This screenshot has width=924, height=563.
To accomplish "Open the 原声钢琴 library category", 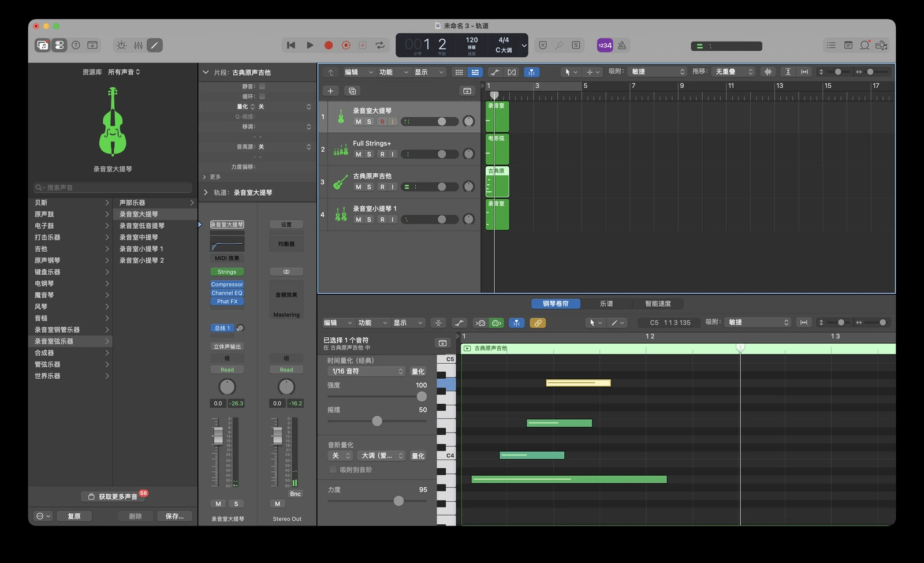I will click(70, 260).
